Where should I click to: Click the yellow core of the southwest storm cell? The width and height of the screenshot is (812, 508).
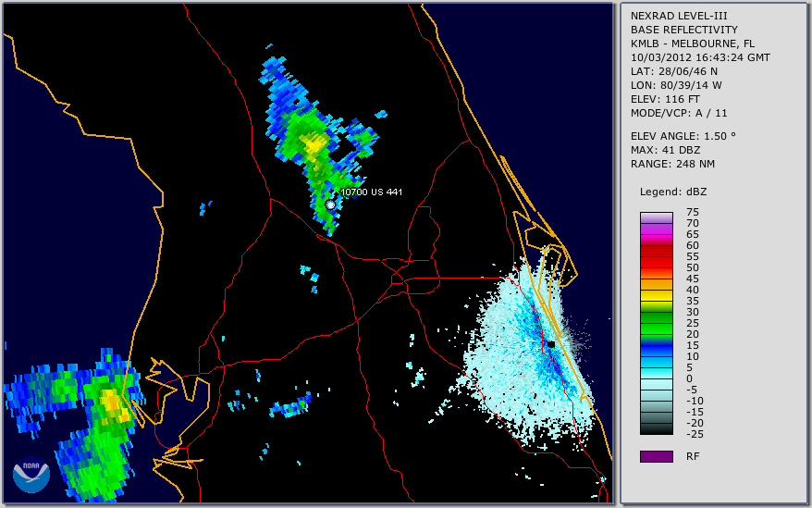click(114, 403)
